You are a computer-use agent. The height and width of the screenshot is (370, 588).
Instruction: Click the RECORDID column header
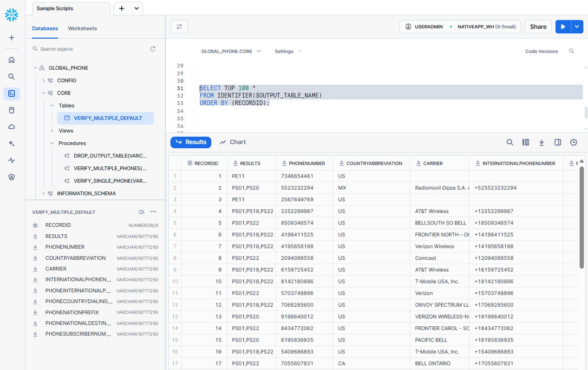coord(204,163)
